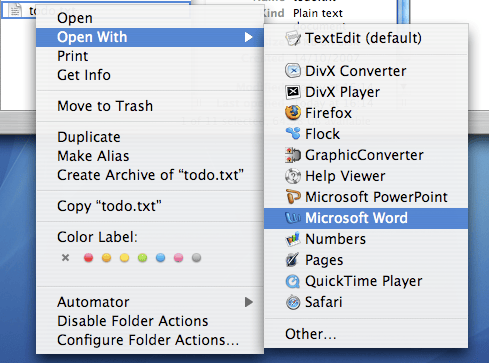Open file with Microsoft PowerPoint
489x363 pixels.
click(366, 197)
